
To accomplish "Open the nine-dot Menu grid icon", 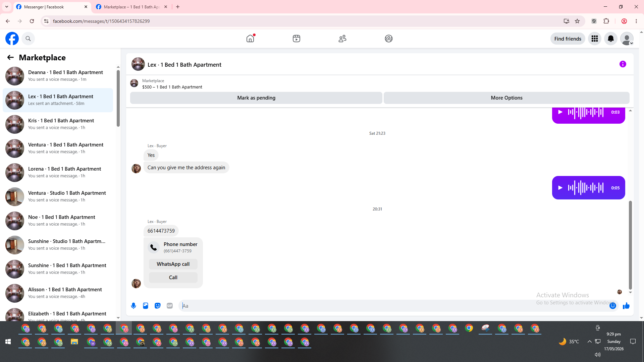I will [595, 39].
